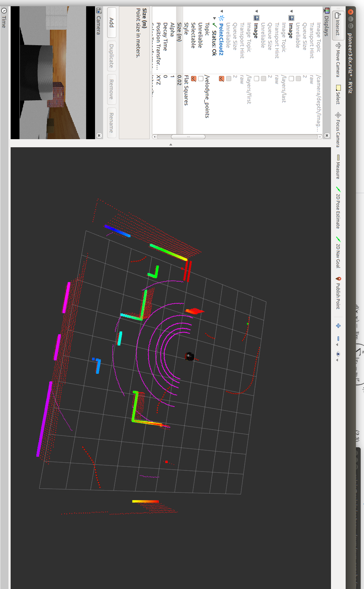Click the Displays panel title icon
This screenshot has height=589, width=364.
click(327, 11)
